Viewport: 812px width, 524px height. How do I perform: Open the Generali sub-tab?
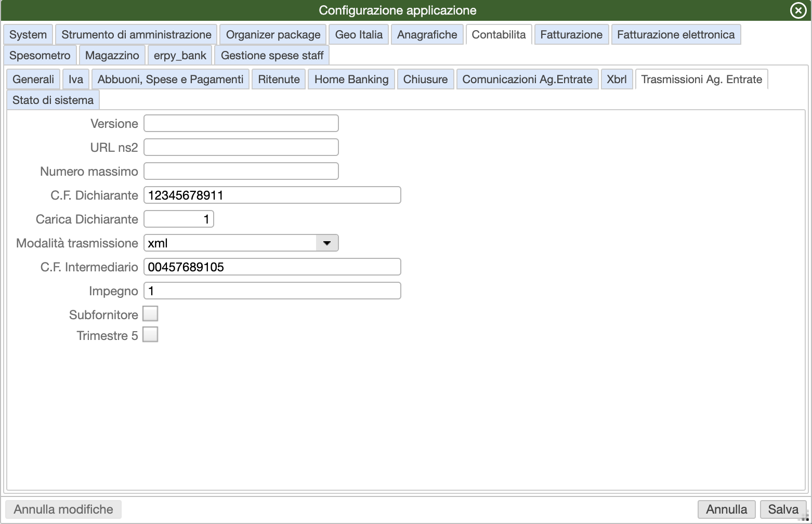pos(33,80)
